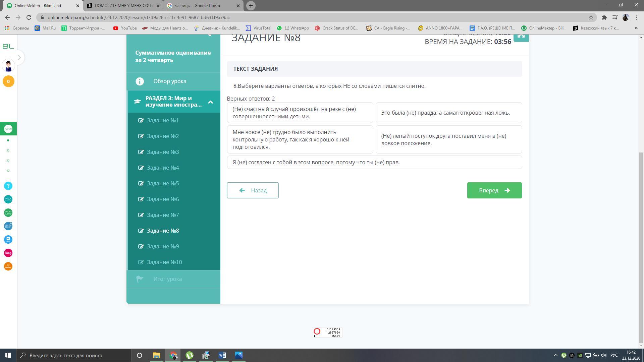Viewport: 644px width, 362px height.
Task: Open Задание №9 in lesson menu
Action: point(163,246)
